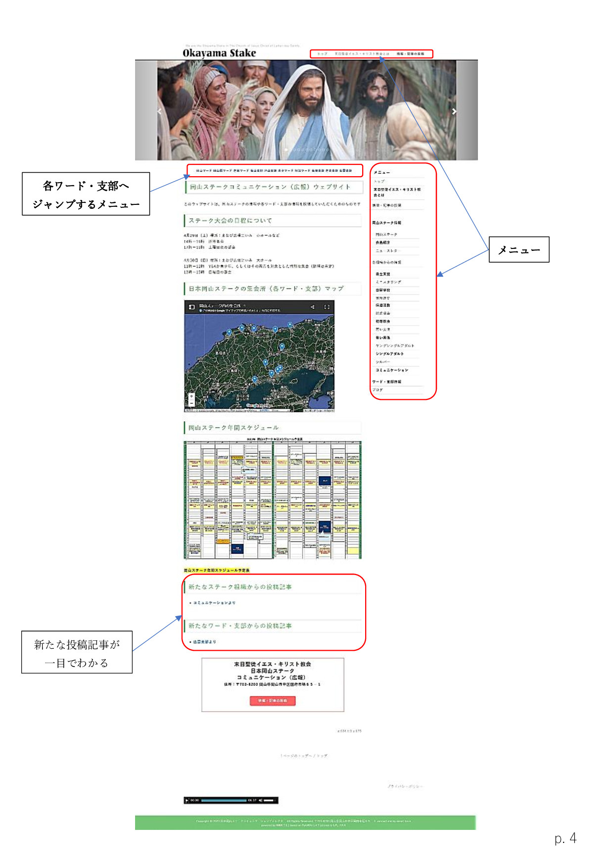Click the Okayama Stake site logo

[219, 53]
